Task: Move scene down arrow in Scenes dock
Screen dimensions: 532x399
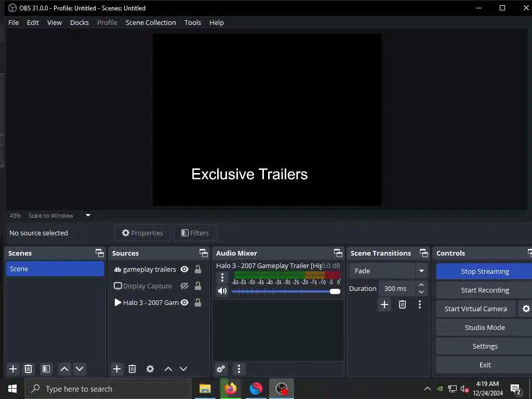Action: (x=79, y=369)
